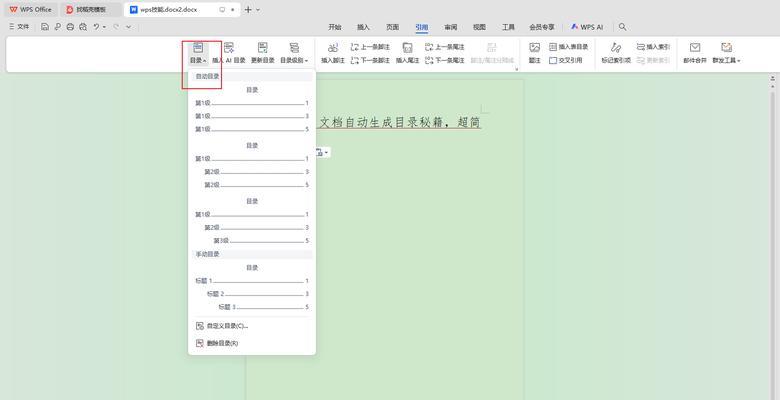
Task: Click the 邮件合并 envelope icon
Action: tap(695, 48)
